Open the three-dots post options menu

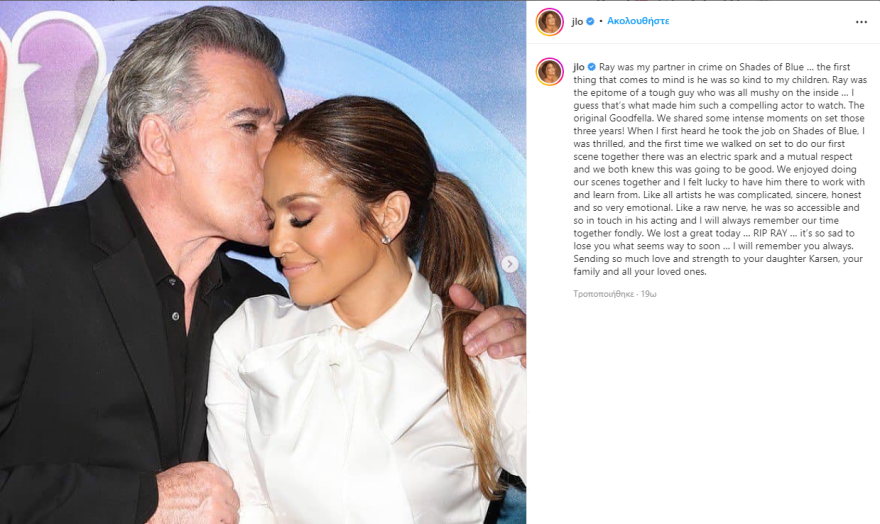pyautogui.click(x=861, y=22)
